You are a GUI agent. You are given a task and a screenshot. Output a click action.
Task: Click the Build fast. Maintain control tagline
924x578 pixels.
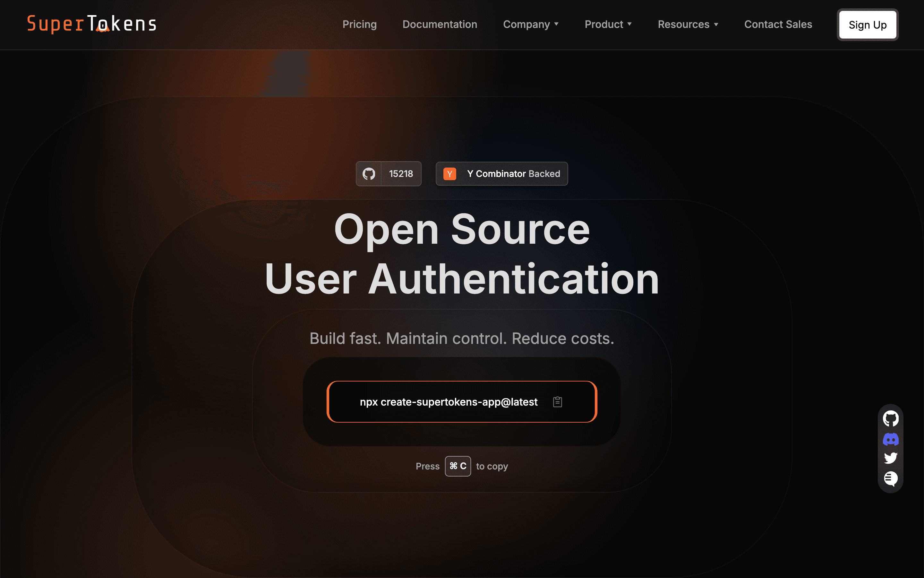(x=462, y=339)
